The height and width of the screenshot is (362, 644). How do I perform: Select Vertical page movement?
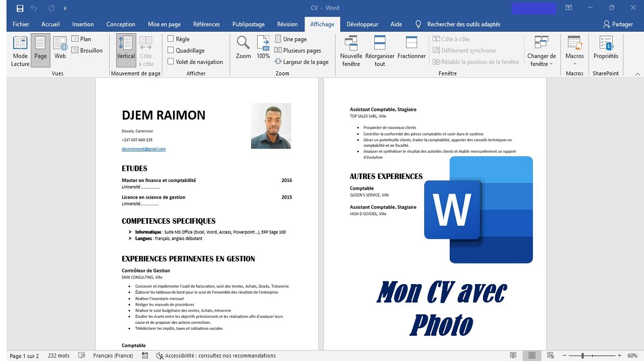126,51
